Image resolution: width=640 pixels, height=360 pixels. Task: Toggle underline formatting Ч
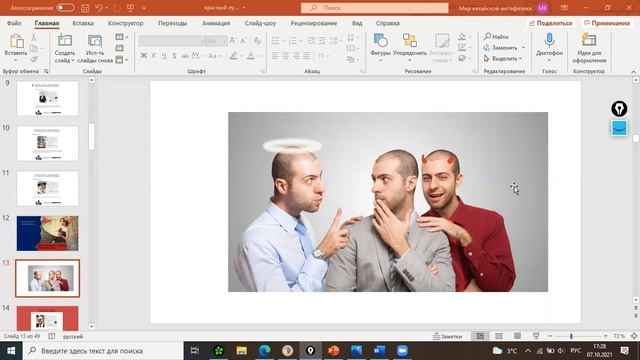click(164, 56)
